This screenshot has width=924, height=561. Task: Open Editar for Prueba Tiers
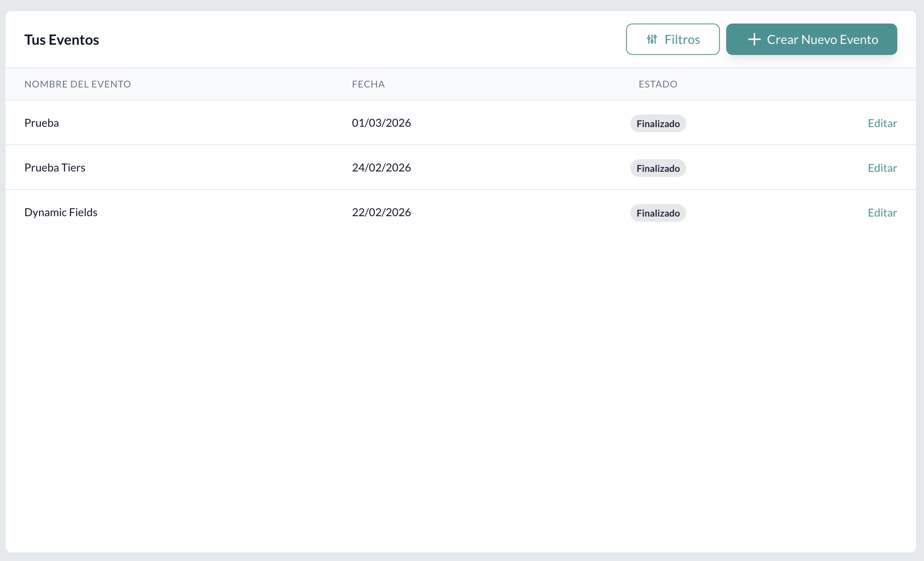pos(882,168)
